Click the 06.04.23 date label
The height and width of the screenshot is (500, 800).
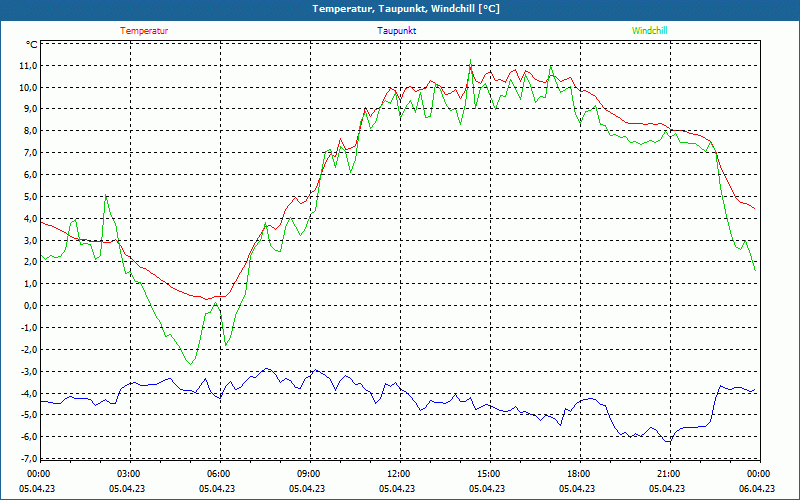[757, 488]
